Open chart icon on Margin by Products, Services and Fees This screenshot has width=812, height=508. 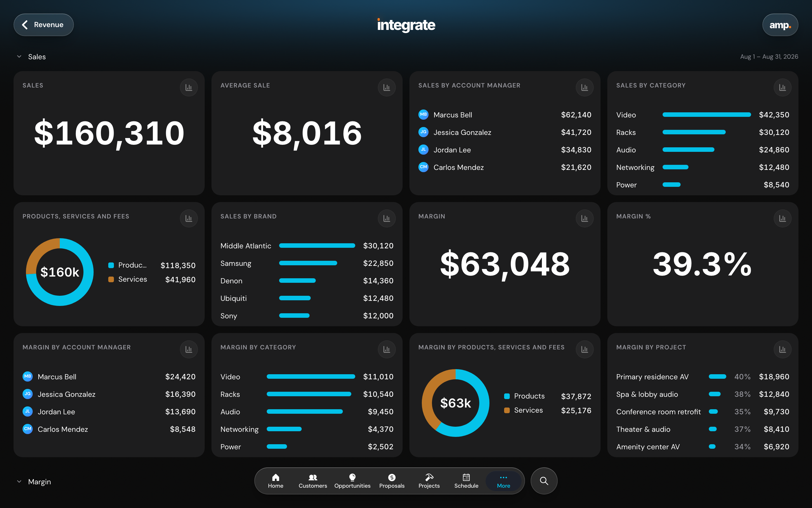584,350
